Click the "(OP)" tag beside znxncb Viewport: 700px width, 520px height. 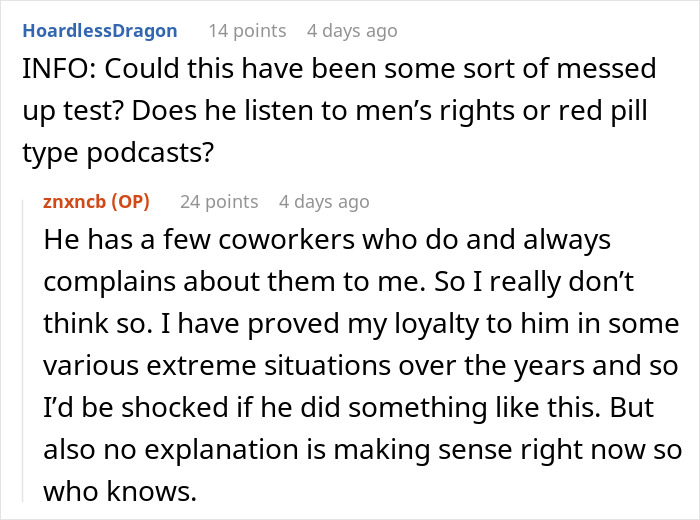(x=130, y=201)
